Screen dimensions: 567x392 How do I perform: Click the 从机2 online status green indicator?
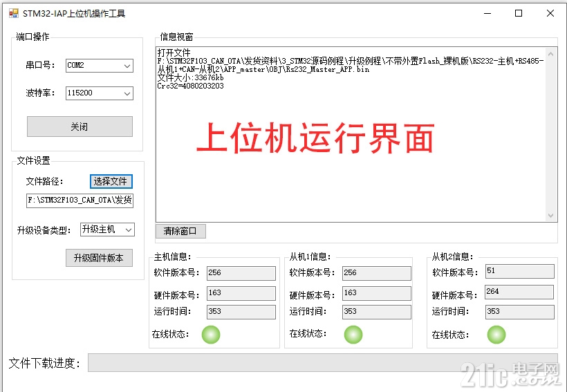coord(496,335)
